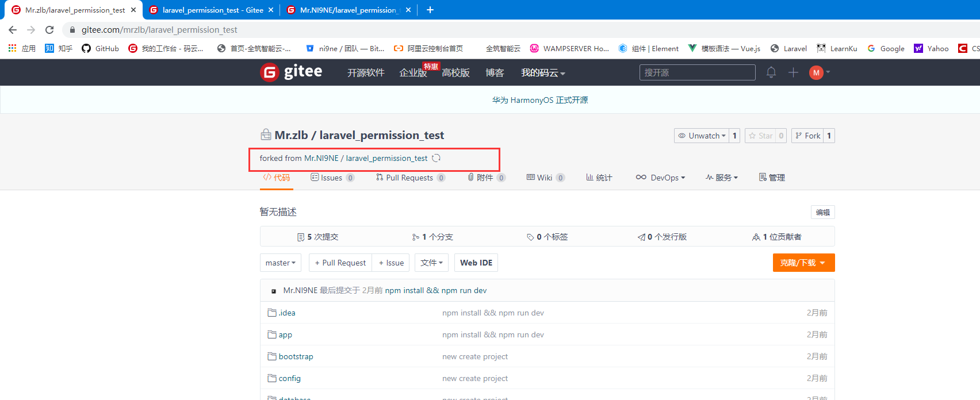Open notifications bell icon
This screenshot has height=400, width=980.
[771, 72]
